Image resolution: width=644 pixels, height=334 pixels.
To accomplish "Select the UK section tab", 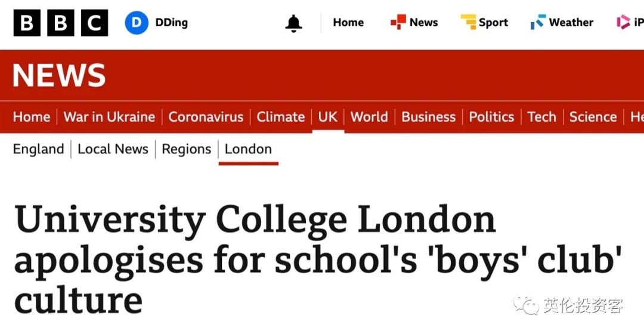I will [328, 117].
